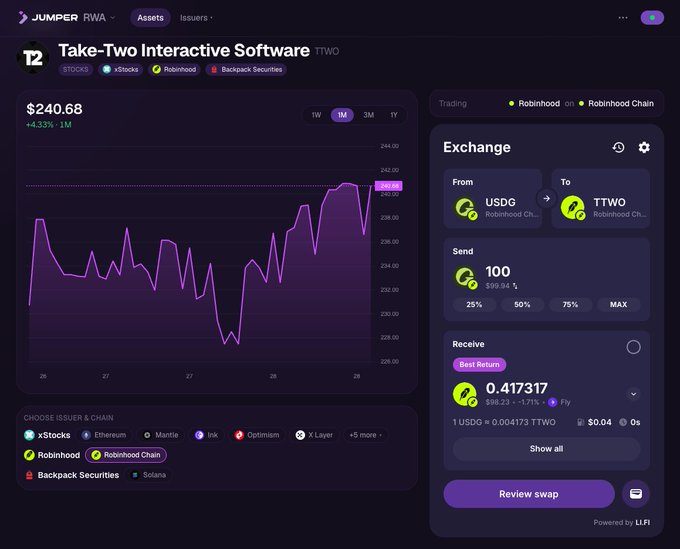Switch to the Assets tab
680x549 pixels.
tap(150, 18)
